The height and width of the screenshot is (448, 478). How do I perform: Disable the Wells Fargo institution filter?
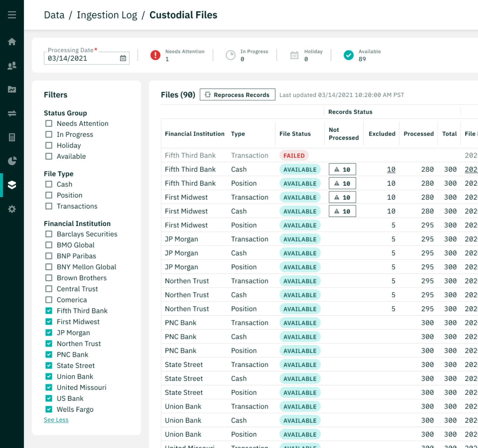tap(49, 409)
